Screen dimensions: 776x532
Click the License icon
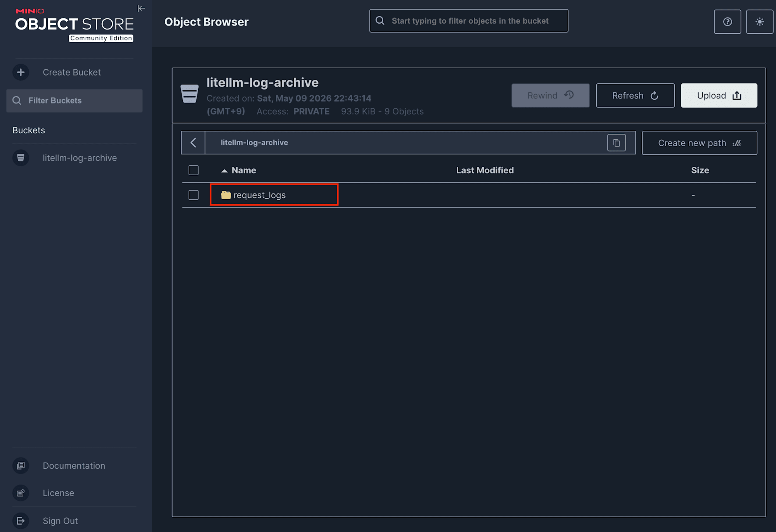[21, 493]
